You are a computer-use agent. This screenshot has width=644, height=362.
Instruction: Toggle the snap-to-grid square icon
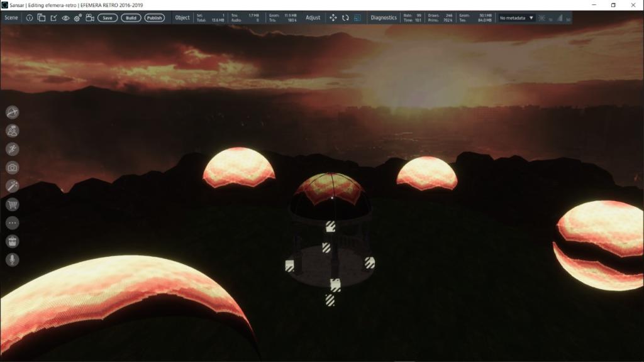pos(357,18)
